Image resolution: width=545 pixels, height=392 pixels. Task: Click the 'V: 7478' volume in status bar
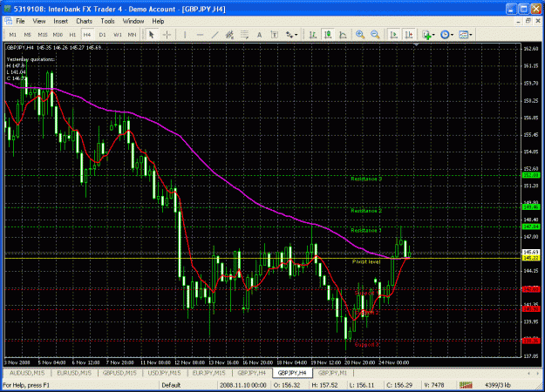(x=434, y=385)
